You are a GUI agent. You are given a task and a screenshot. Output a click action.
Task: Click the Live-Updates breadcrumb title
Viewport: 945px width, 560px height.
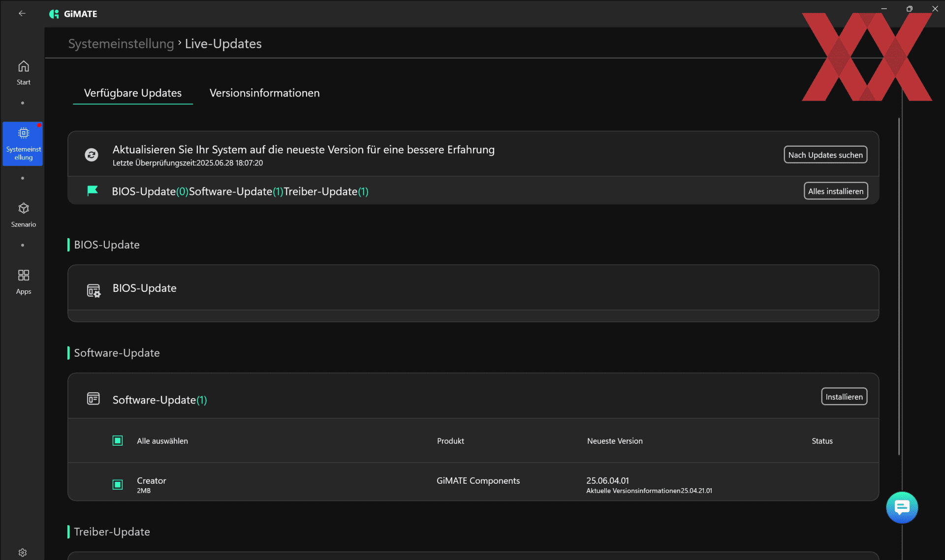click(223, 44)
